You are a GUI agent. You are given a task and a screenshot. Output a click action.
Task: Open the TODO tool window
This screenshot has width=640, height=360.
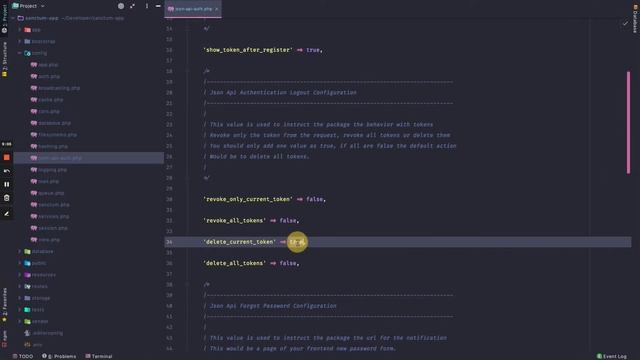23,356
